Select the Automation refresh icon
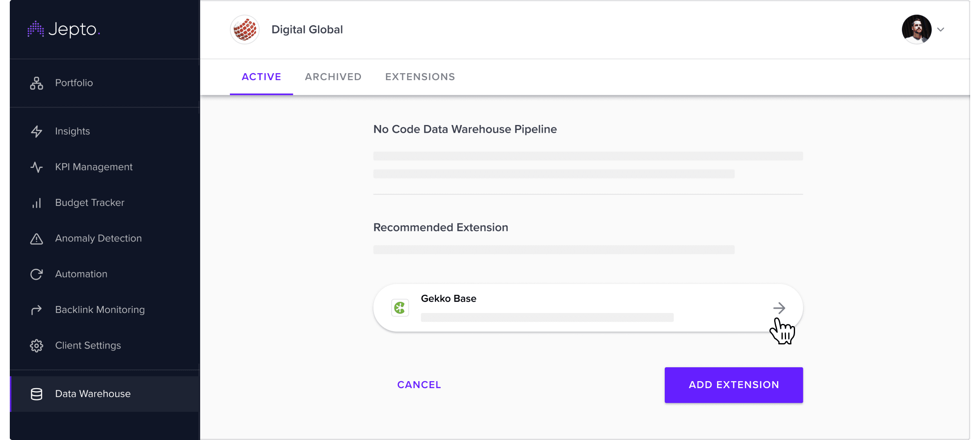 37,274
